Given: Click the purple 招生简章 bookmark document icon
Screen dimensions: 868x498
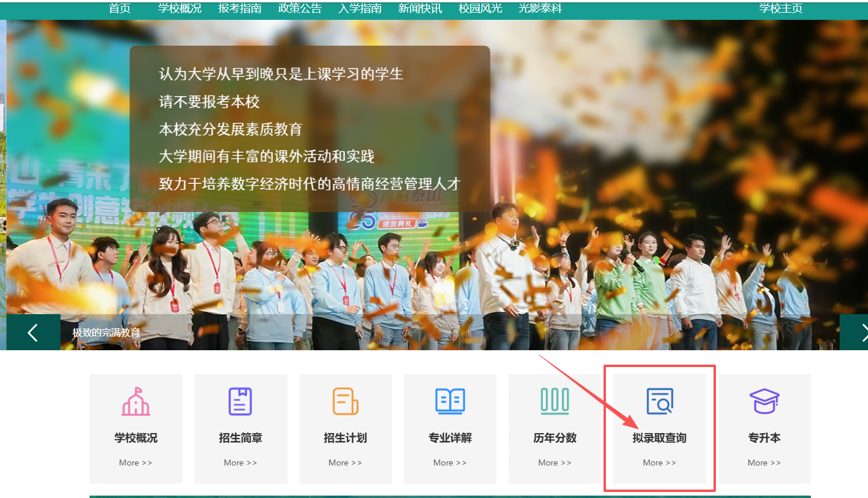Looking at the screenshot, I should click(x=240, y=401).
